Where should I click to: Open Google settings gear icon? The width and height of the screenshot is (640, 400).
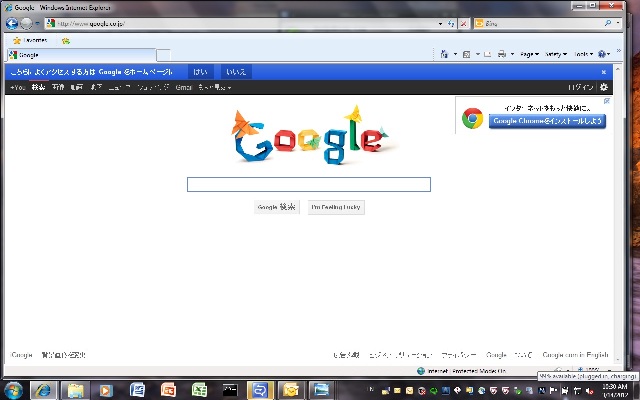pyautogui.click(x=604, y=87)
